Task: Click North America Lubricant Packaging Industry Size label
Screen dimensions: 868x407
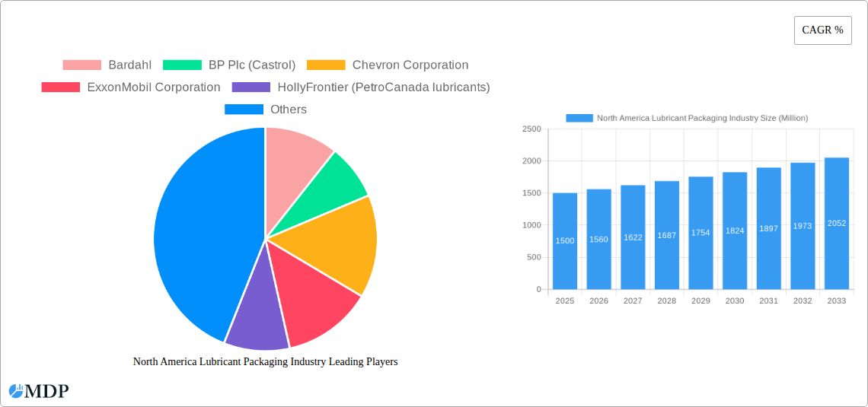Action: [x=703, y=119]
